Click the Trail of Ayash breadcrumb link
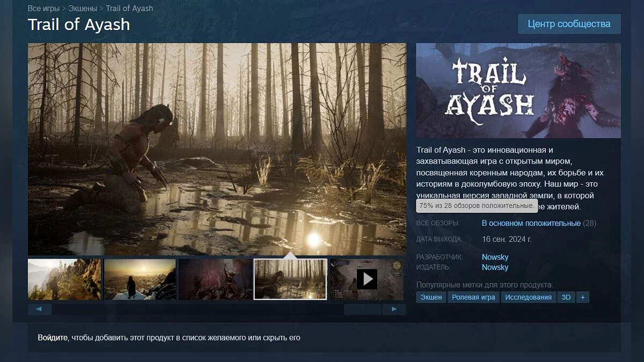Screen dimensions: 644x362 (x=129, y=9)
